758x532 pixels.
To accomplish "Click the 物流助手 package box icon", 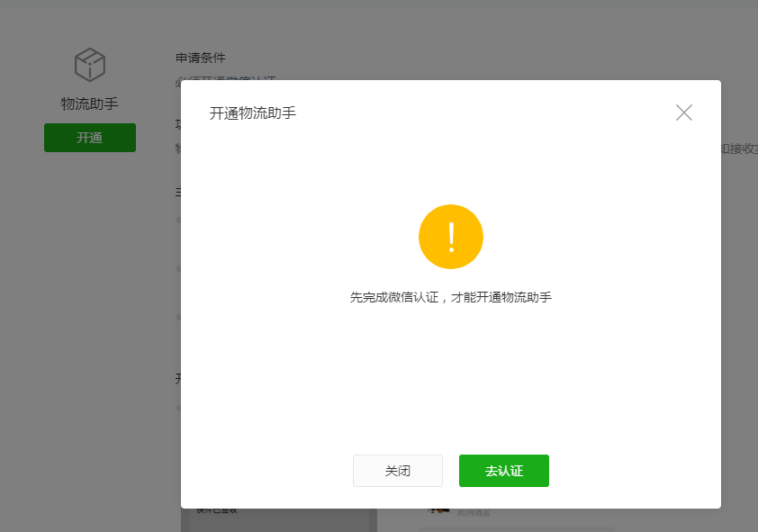I will tap(90, 64).
